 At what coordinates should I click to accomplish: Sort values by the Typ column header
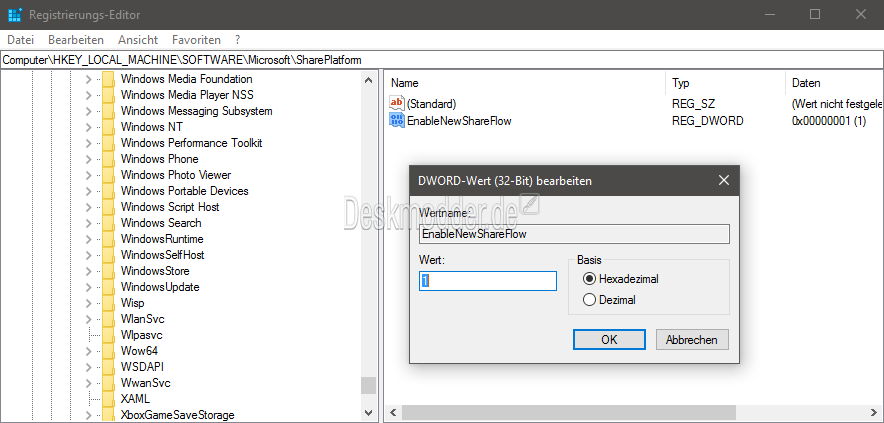pyautogui.click(x=725, y=83)
